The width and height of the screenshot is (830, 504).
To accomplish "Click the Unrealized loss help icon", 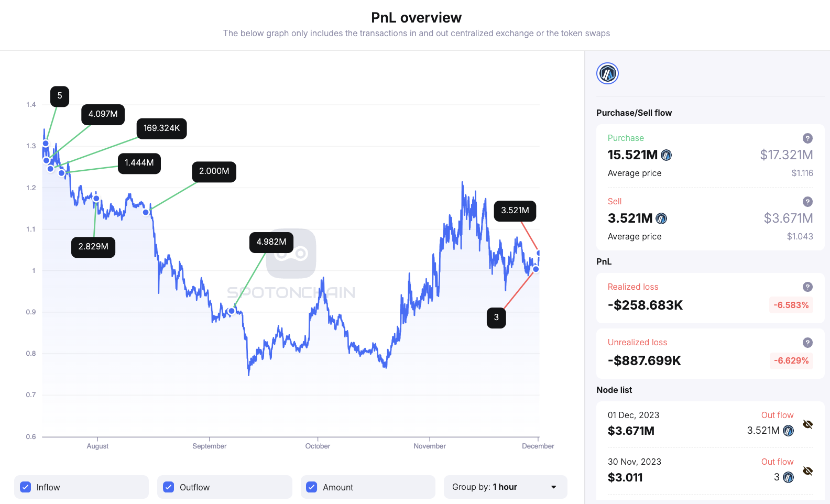I will click(807, 343).
